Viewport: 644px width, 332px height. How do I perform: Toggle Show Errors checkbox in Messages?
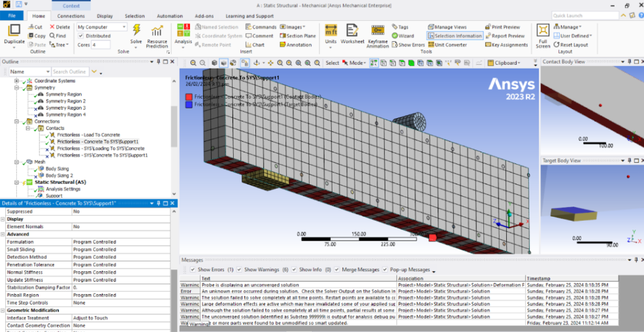coord(193,269)
